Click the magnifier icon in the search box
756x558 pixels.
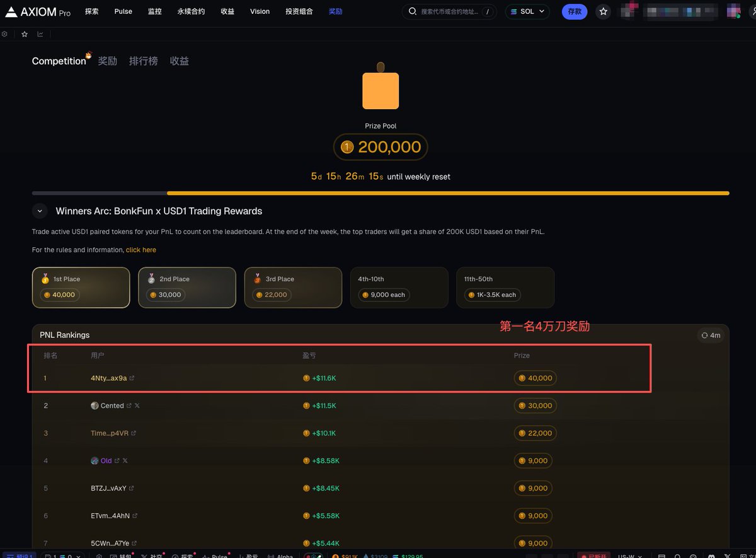click(413, 11)
